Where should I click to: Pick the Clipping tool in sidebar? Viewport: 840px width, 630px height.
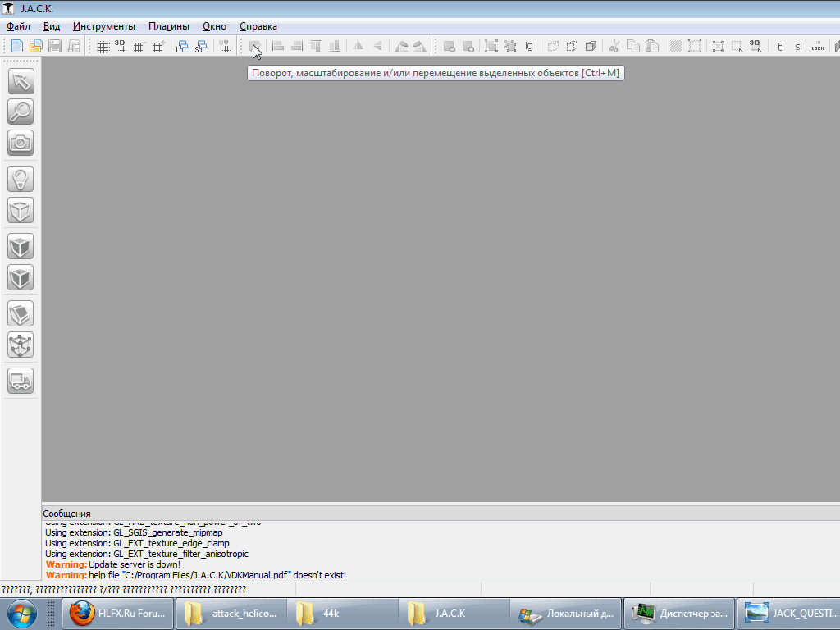pyautogui.click(x=21, y=313)
